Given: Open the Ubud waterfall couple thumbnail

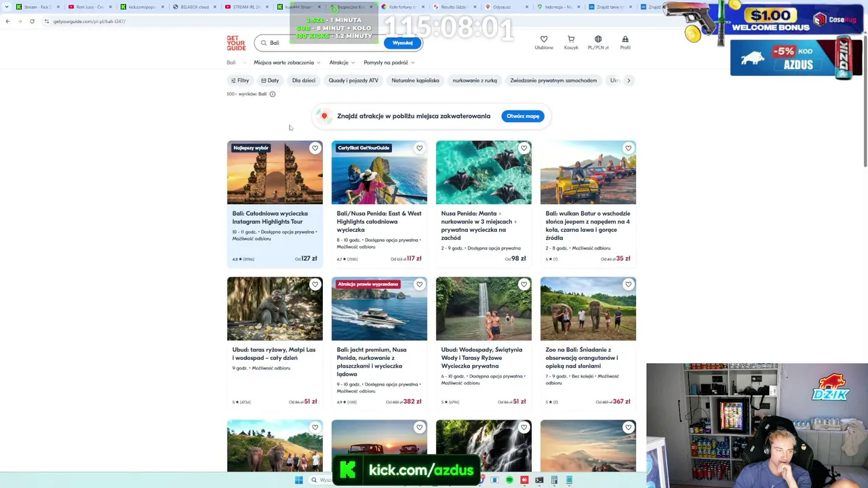Looking at the screenshot, I should [484, 308].
